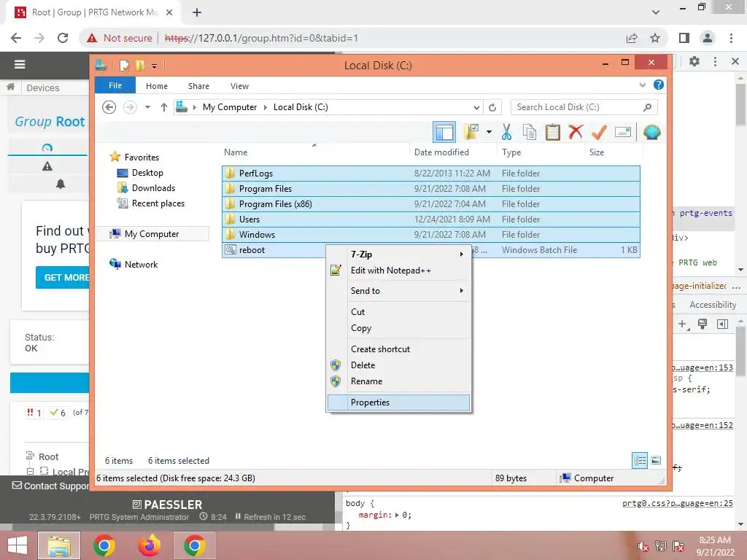Expand the Explorer ribbon chevron
747x560 pixels.
click(642, 85)
